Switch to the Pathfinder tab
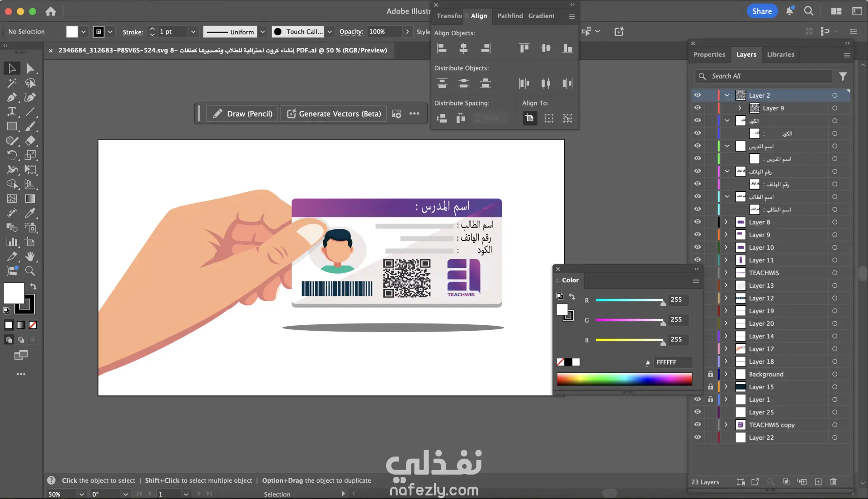868x499 pixels. (x=510, y=16)
